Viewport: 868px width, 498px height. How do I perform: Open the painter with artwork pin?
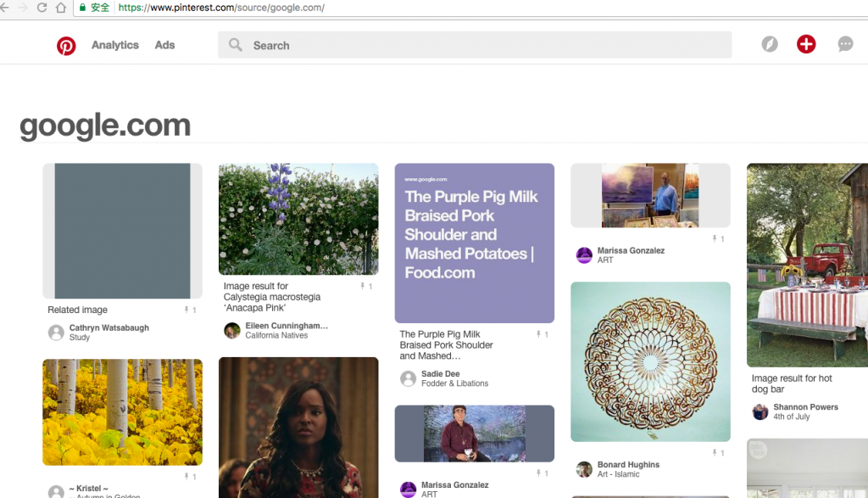[650, 195]
